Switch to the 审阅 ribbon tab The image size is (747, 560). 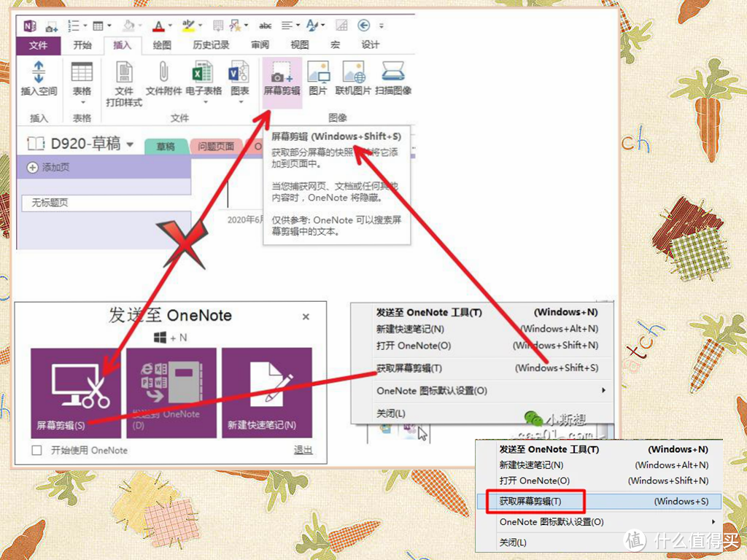(x=260, y=45)
